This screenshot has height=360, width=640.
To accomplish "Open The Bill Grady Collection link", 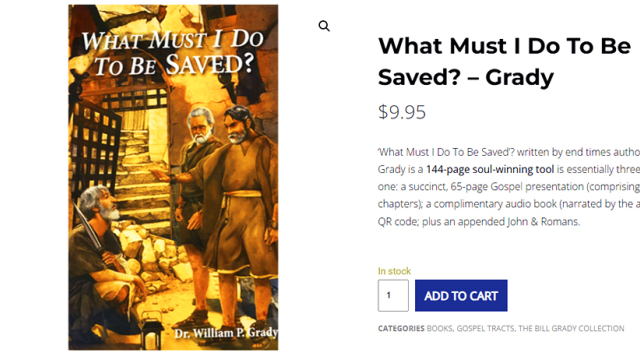I will [x=571, y=329].
